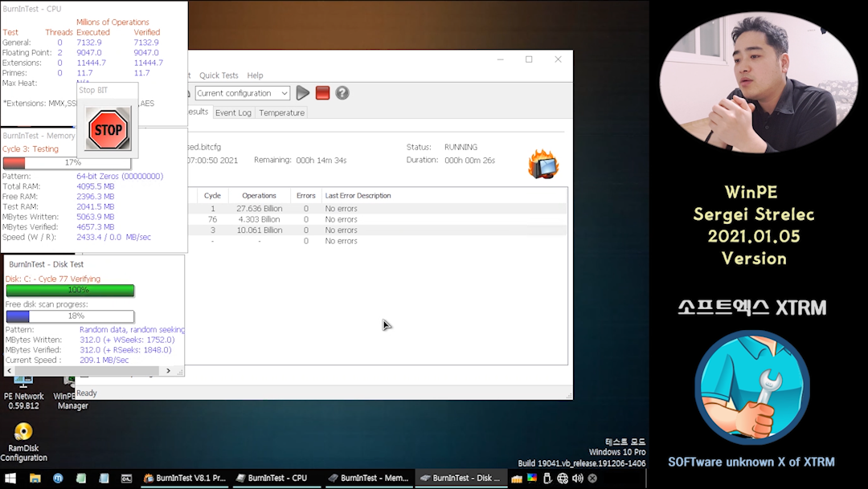Click the memory test 17% progress bar

67,163
